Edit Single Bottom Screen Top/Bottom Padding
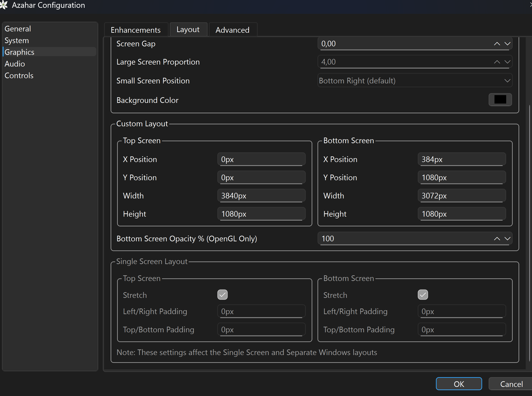The image size is (532, 396). pyautogui.click(x=462, y=329)
